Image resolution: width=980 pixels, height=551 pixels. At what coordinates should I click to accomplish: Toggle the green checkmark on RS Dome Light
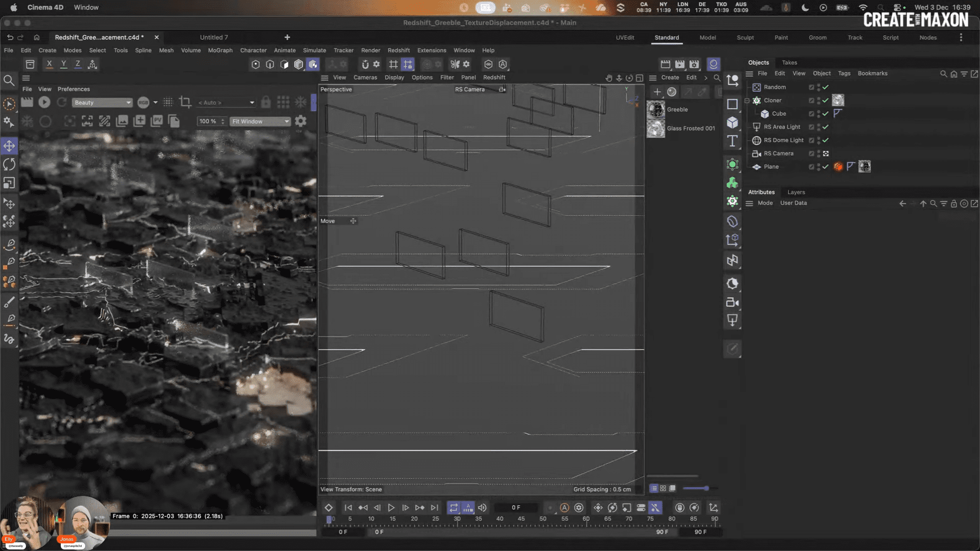pyautogui.click(x=825, y=140)
